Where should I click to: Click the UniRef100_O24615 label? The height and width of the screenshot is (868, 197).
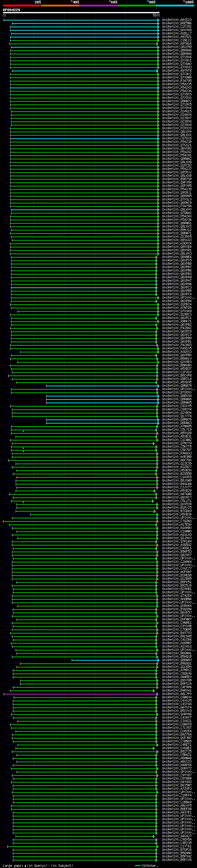(176, 111)
